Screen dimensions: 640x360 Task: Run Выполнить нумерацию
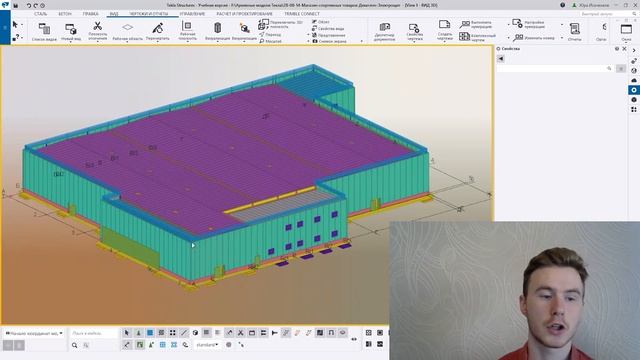(x=476, y=24)
